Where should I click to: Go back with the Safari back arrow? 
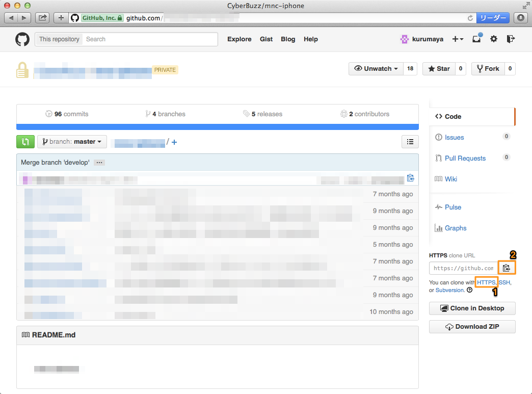11,18
